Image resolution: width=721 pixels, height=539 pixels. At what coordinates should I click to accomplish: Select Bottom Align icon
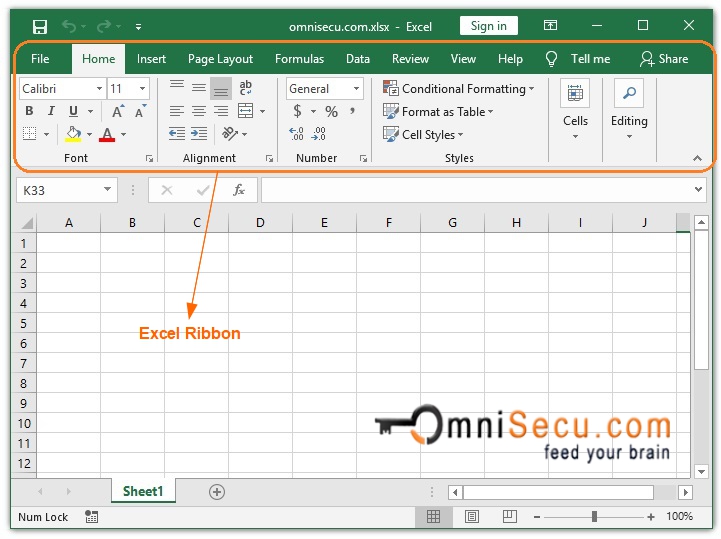point(221,88)
